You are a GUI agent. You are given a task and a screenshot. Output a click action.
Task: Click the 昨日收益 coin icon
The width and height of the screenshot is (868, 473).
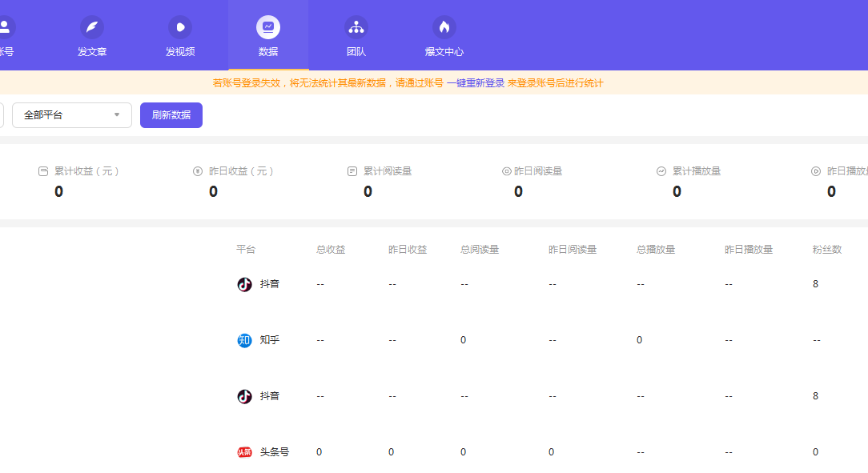198,171
